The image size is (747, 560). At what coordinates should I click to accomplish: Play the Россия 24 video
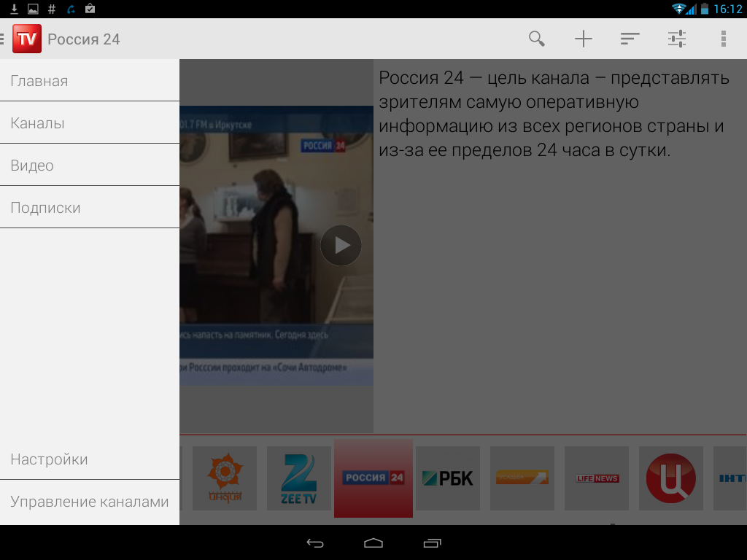341,245
